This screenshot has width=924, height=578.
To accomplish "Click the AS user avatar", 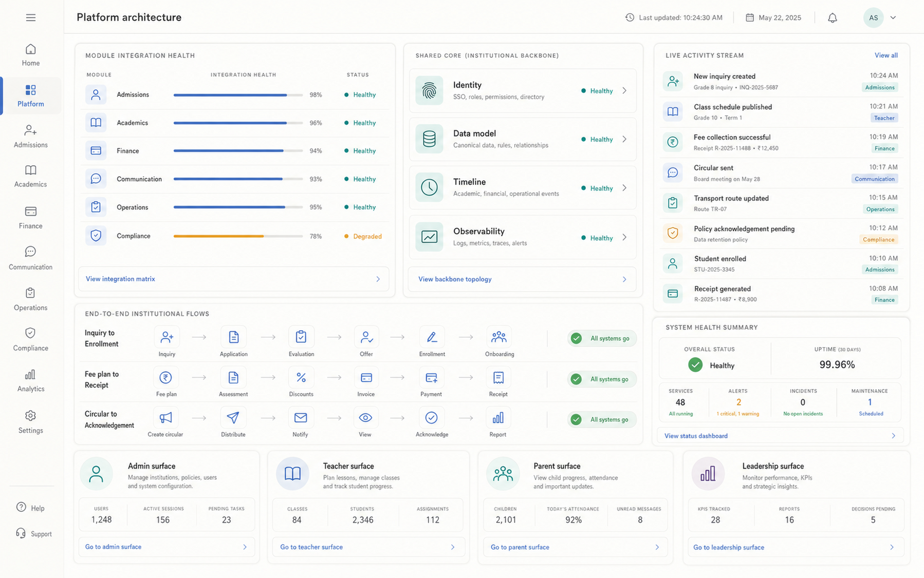I will [x=873, y=18].
